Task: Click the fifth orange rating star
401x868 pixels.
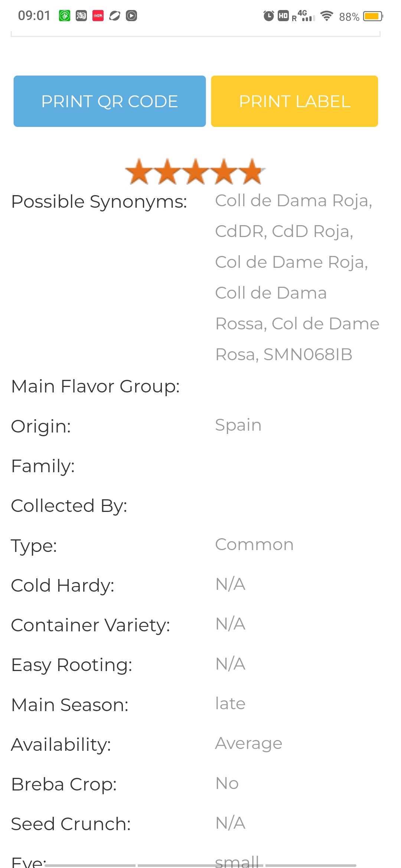Action: [252, 171]
